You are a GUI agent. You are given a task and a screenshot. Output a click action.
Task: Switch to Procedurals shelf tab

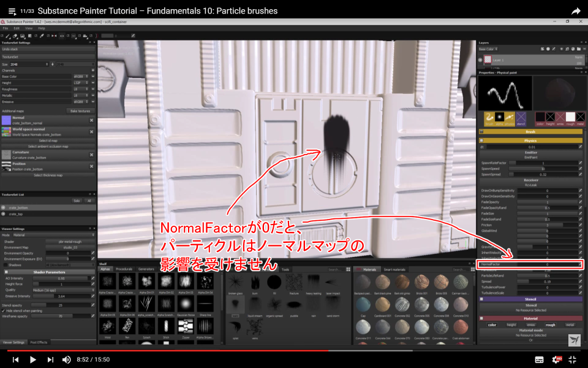(x=124, y=269)
